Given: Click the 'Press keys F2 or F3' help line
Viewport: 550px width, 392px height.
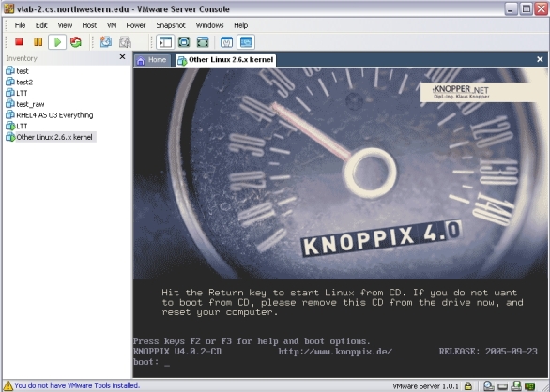Looking at the screenshot, I should (252, 341).
